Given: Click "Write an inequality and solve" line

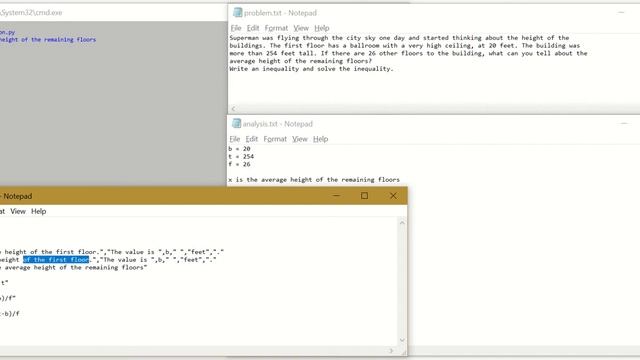Looking at the screenshot, I should [x=311, y=69].
